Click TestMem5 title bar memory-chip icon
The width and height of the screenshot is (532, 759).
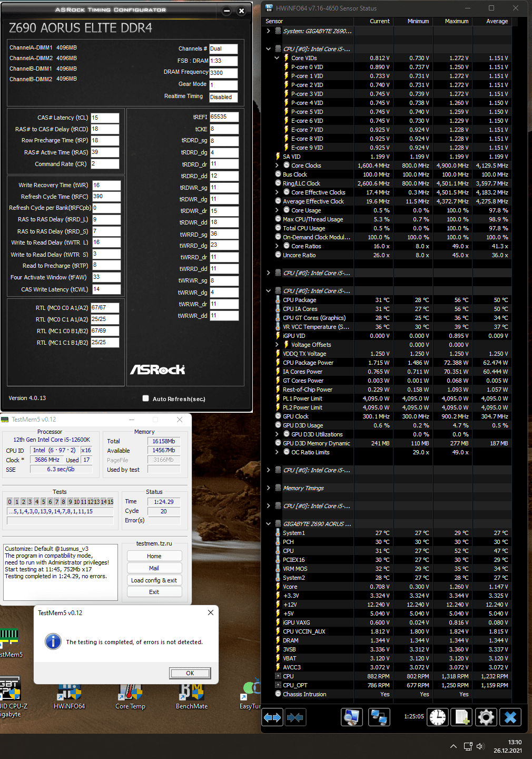[x=5, y=420]
